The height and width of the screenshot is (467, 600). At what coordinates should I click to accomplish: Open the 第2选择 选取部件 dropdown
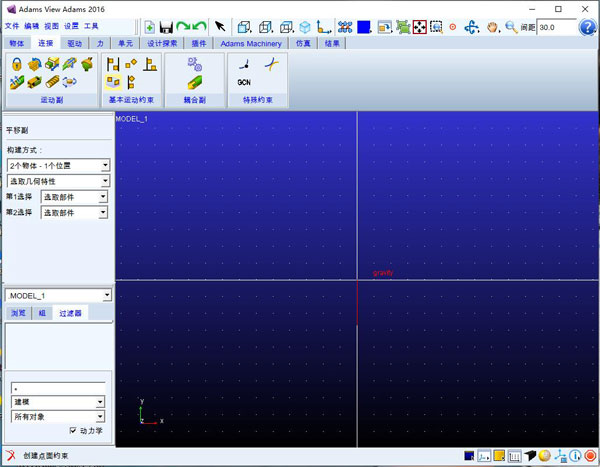[x=74, y=212]
